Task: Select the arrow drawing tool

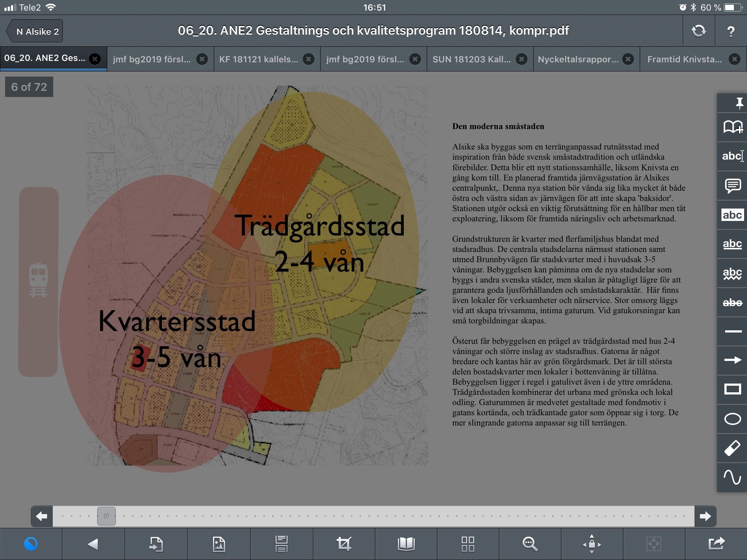Action: click(x=732, y=360)
